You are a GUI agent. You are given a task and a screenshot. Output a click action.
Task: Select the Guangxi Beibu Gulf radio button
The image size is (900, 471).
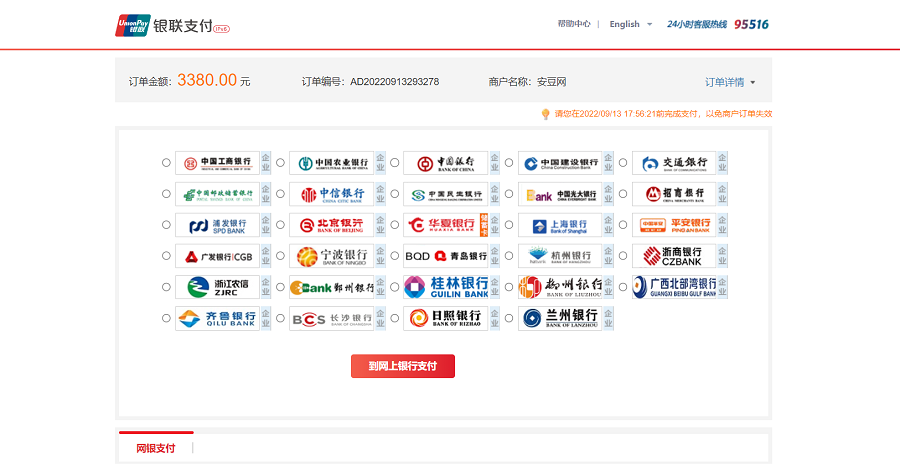pos(623,287)
